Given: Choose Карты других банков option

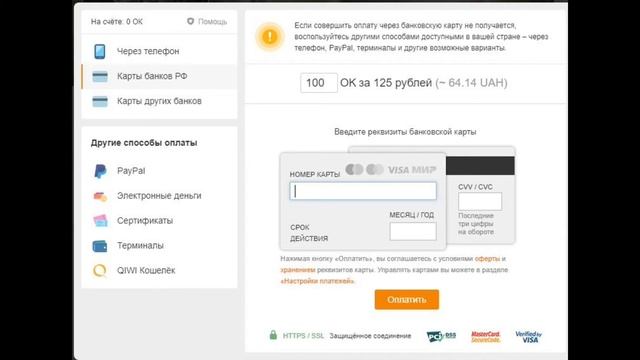Looking at the screenshot, I should click(x=159, y=101).
